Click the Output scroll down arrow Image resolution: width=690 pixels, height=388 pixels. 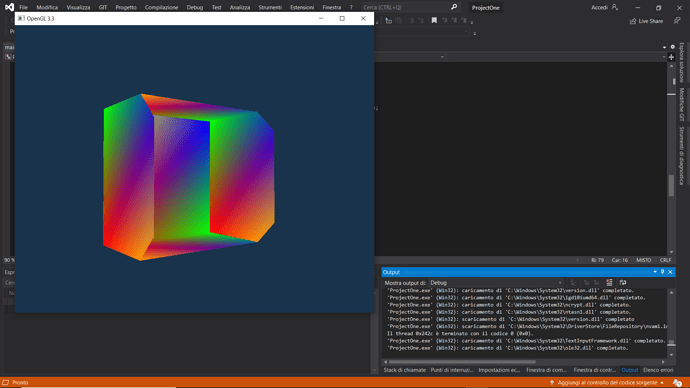(x=671, y=355)
